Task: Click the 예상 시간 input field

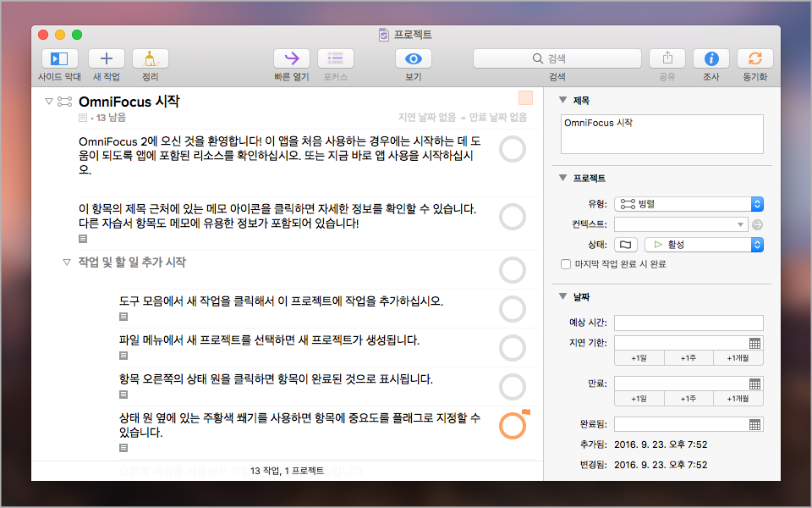Action: point(689,323)
